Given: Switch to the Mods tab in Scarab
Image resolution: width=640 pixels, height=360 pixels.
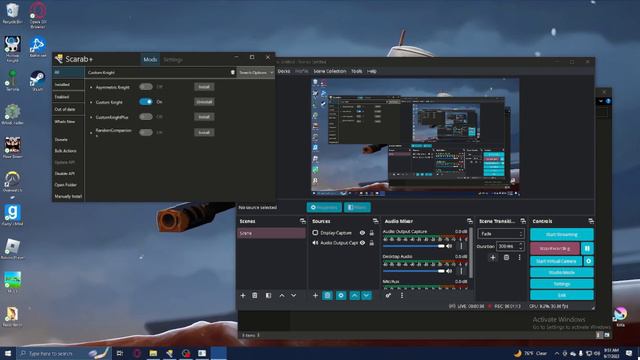Looking at the screenshot, I should tap(150, 60).
